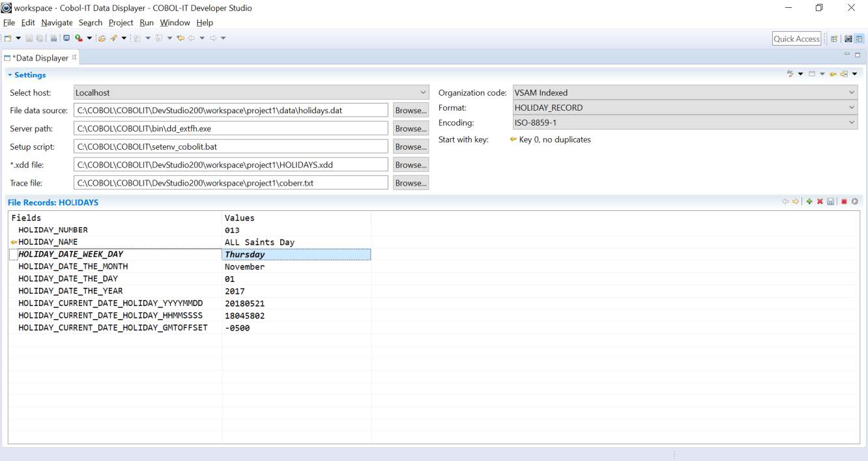The image size is (868, 461).
Task: Select the HOLIDAY_DATE_THE_MONTH field row
Action: [73, 267]
